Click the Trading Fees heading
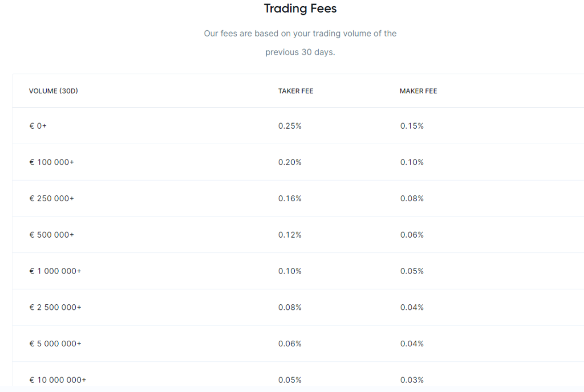584x392 pixels. click(300, 9)
